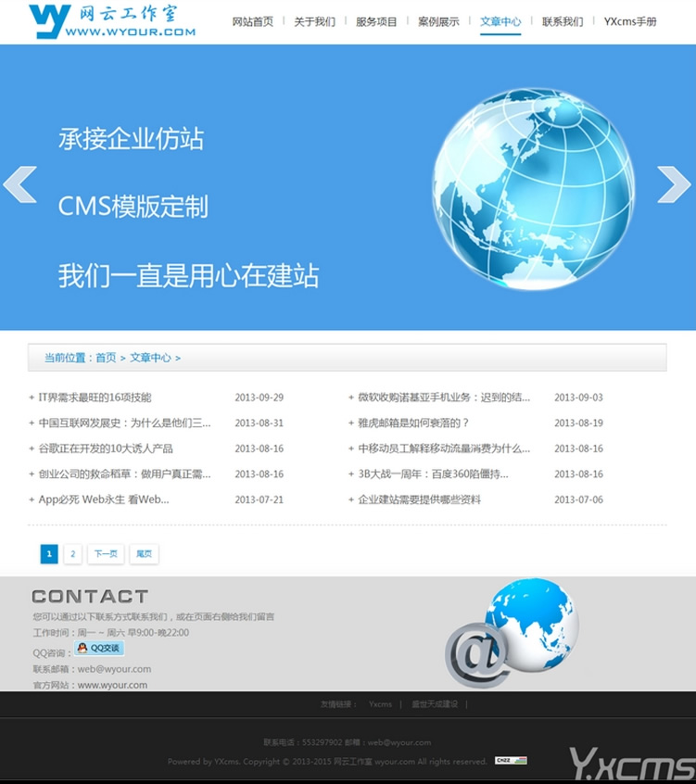Open the 关于我们 menu item
The width and height of the screenshot is (696, 784).
point(314,22)
